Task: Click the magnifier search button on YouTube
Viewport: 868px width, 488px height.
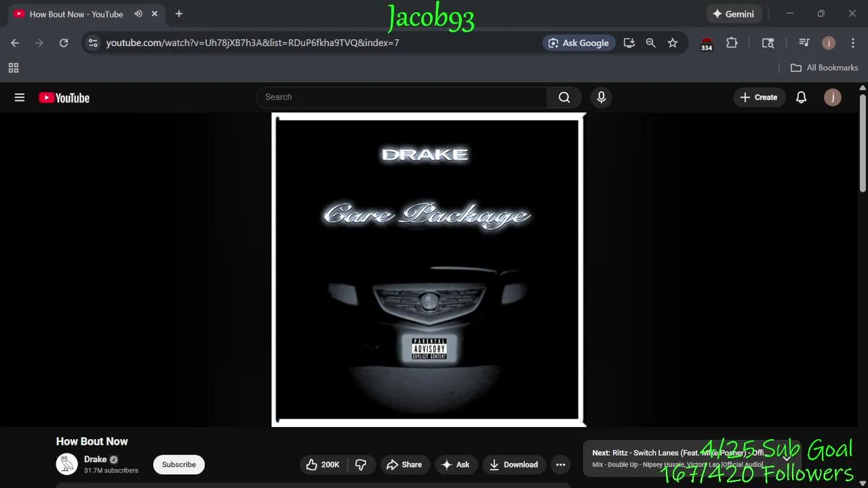Action: [x=564, y=98]
